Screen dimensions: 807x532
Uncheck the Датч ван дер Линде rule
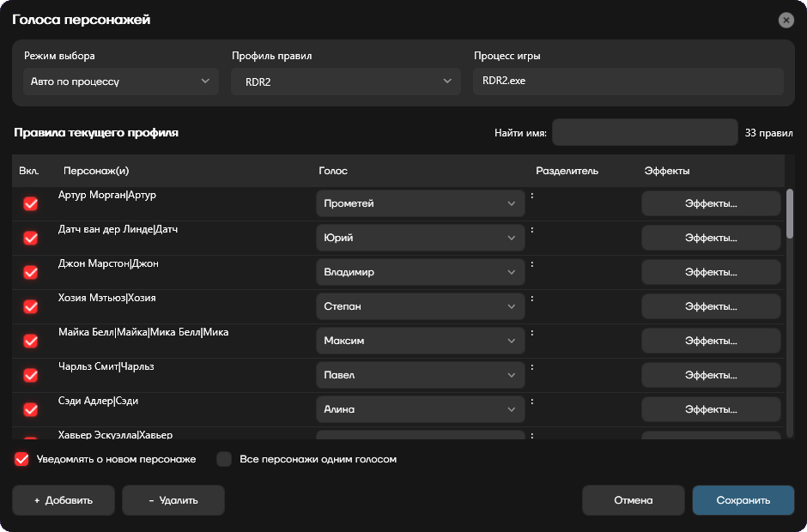(x=31, y=239)
